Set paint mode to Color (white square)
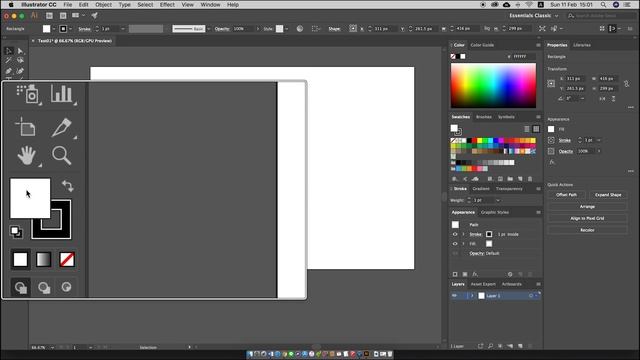 pos(20,260)
